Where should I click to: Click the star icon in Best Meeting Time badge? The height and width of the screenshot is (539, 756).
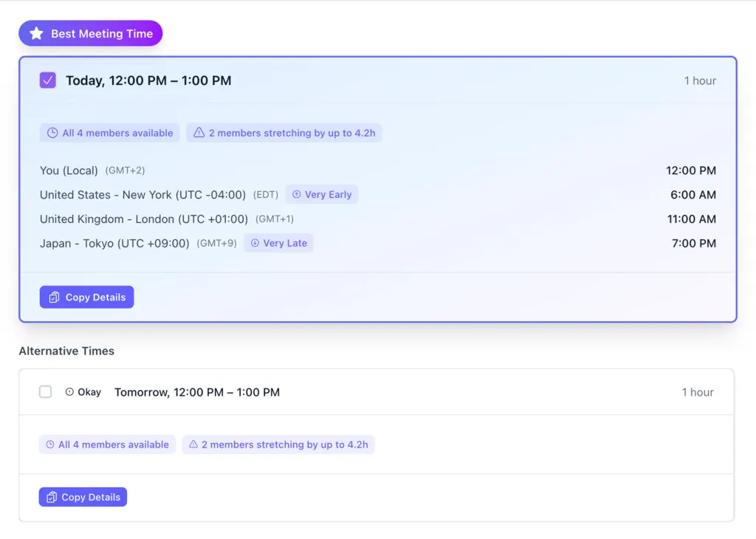36,34
